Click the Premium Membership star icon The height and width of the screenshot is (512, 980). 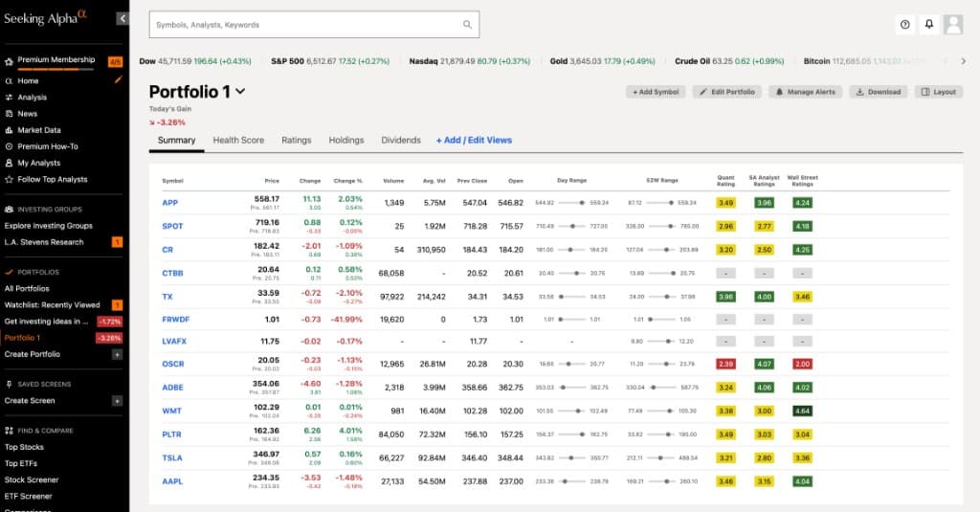[x=9, y=62]
